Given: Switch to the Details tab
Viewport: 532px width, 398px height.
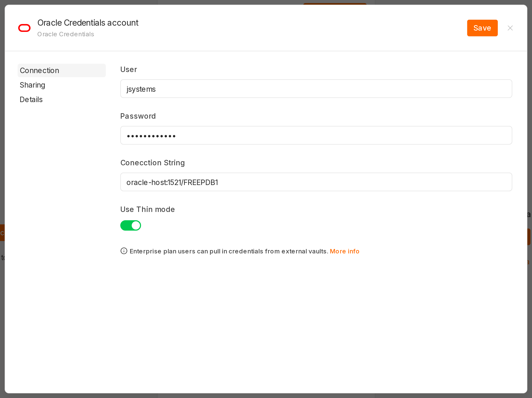Looking at the screenshot, I should tap(31, 99).
